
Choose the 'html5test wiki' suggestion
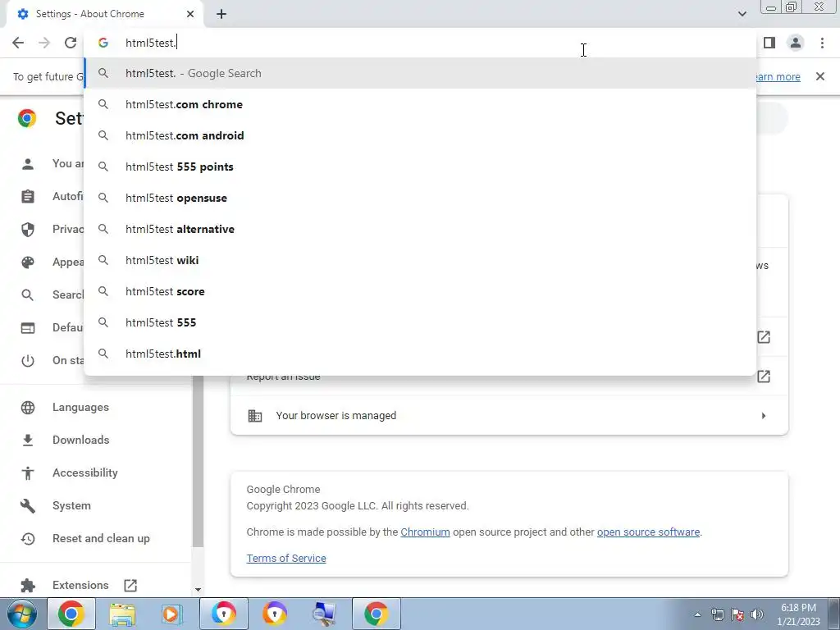(420, 260)
